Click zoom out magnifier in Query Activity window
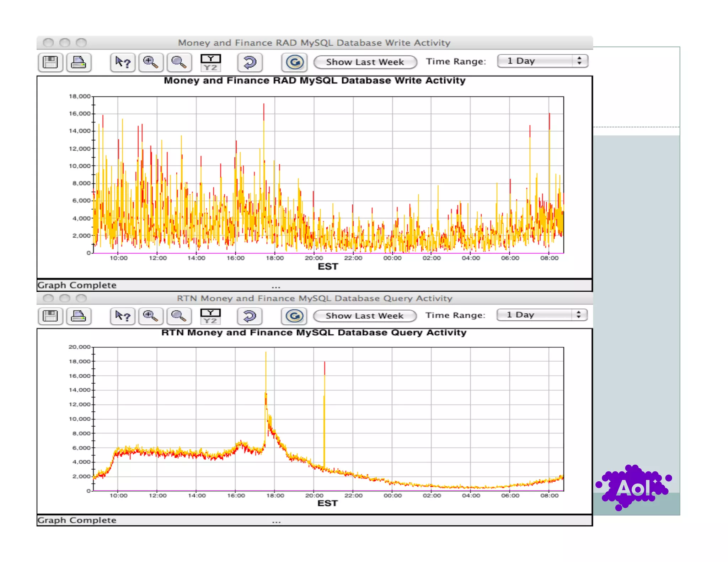728x562 pixels. pyautogui.click(x=179, y=316)
